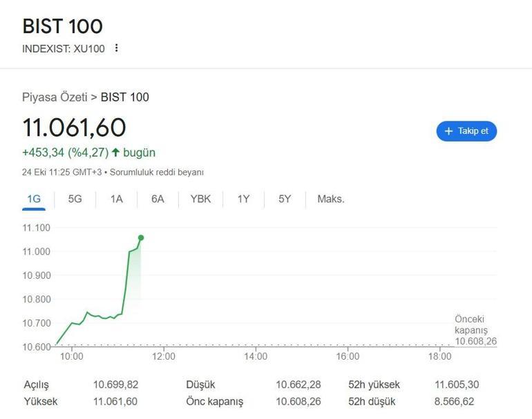Click the green endpoint dot on chart
Image resolution: width=532 pixels, height=419 pixels.
tap(141, 237)
